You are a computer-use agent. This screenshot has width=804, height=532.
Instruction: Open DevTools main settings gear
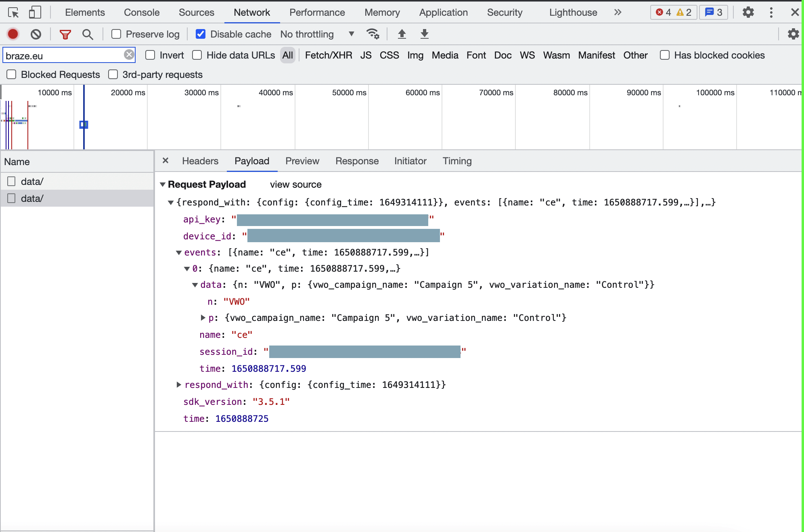coord(748,13)
